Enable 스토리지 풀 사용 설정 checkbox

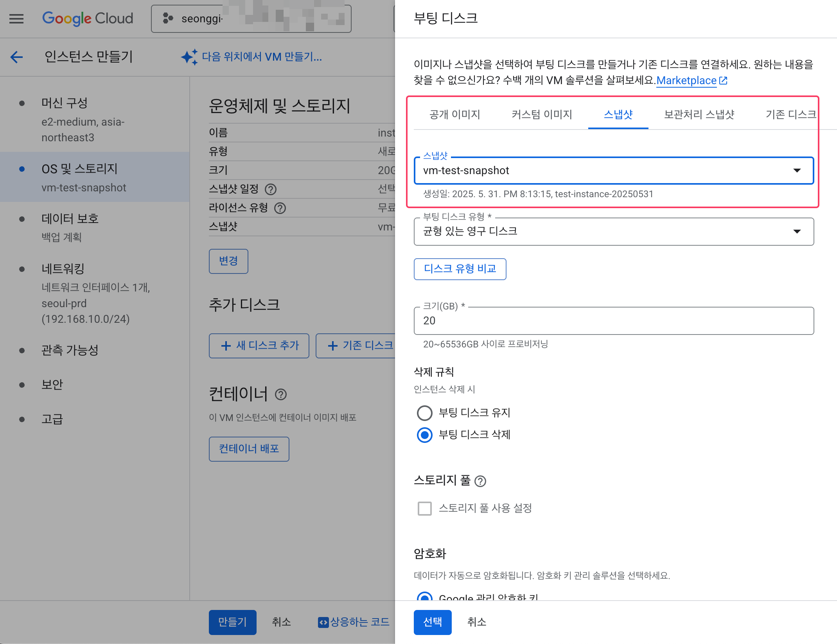tap(425, 508)
